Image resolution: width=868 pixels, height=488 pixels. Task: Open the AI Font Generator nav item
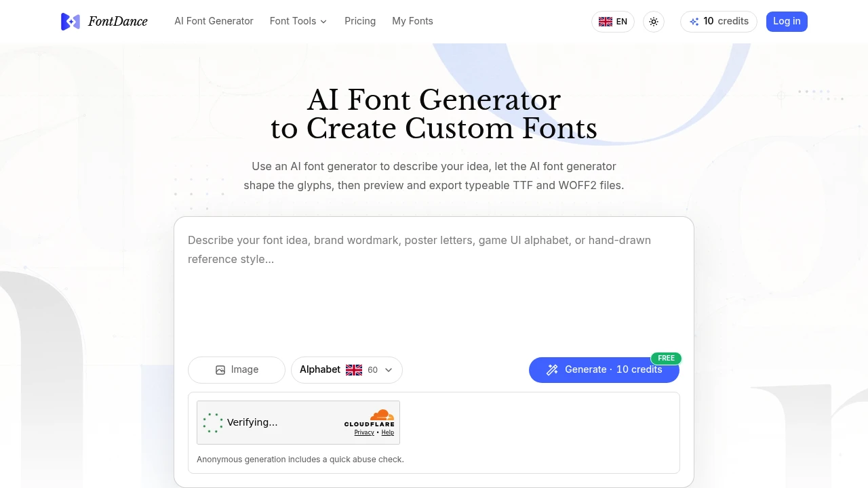tap(214, 21)
